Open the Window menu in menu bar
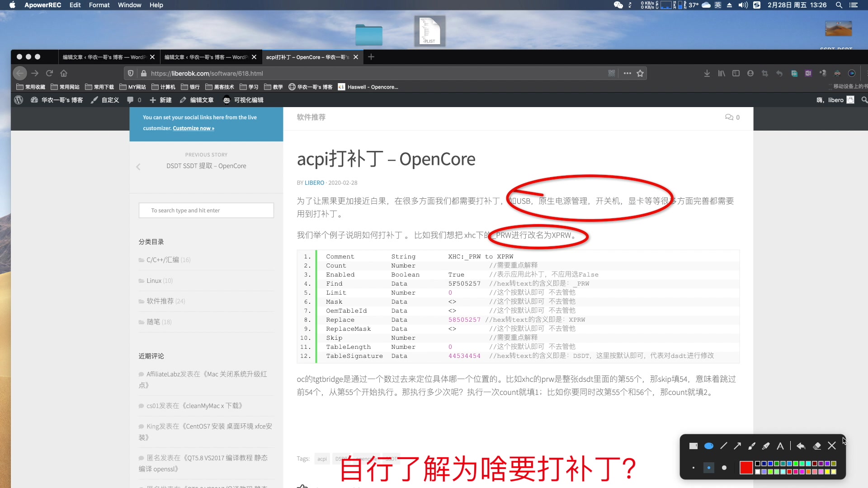This screenshot has height=488, width=868. pos(129,5)
